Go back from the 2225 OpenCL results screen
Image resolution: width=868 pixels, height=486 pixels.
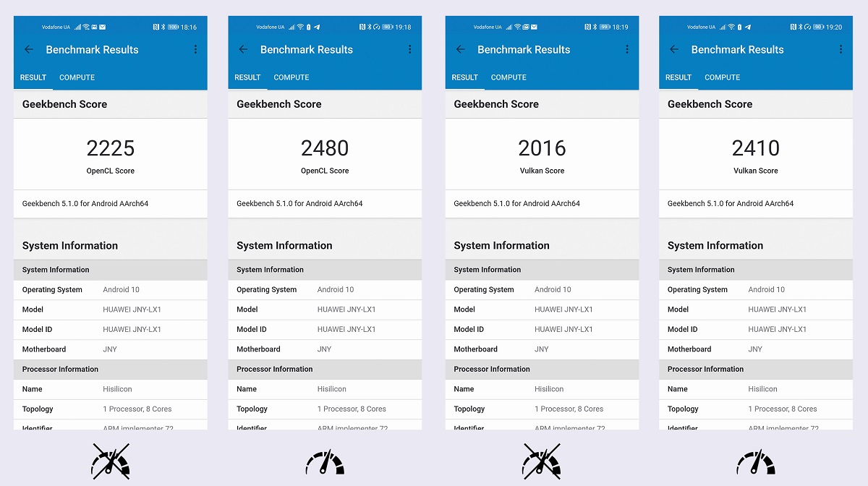point(29,50)
